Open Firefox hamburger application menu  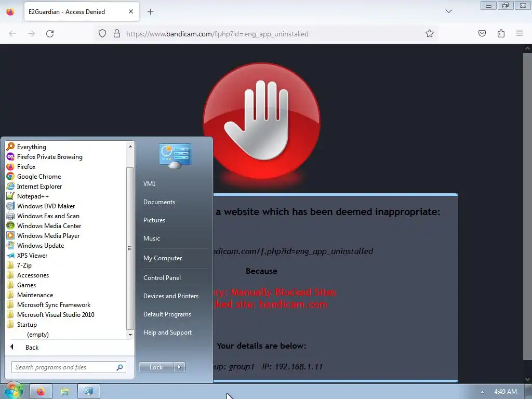click(x=520, y=33)
